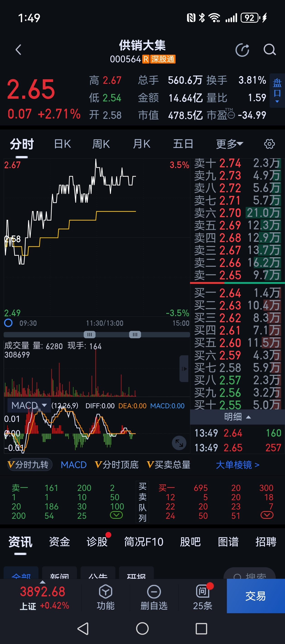Expand MACD chart to fullscreen

[179, 443]
